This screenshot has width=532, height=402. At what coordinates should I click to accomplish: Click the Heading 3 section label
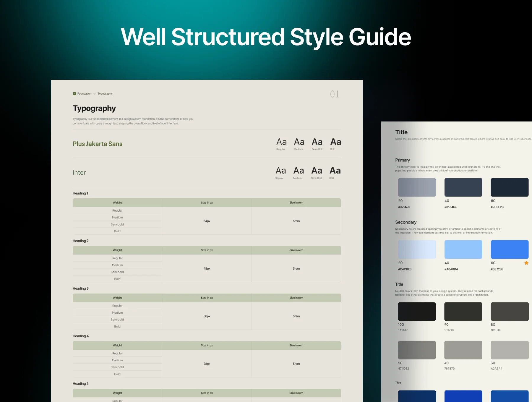click(81, 288)
